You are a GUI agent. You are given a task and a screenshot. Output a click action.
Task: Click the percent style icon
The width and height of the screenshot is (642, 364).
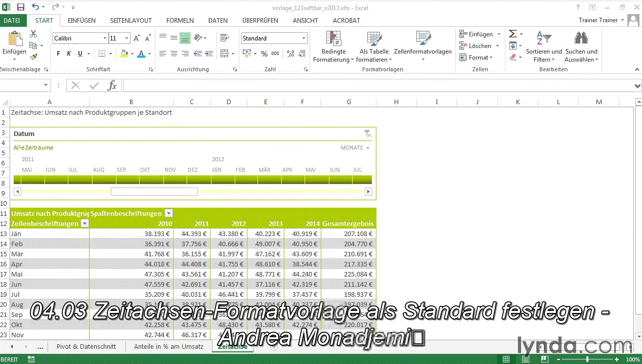point(264,54)
